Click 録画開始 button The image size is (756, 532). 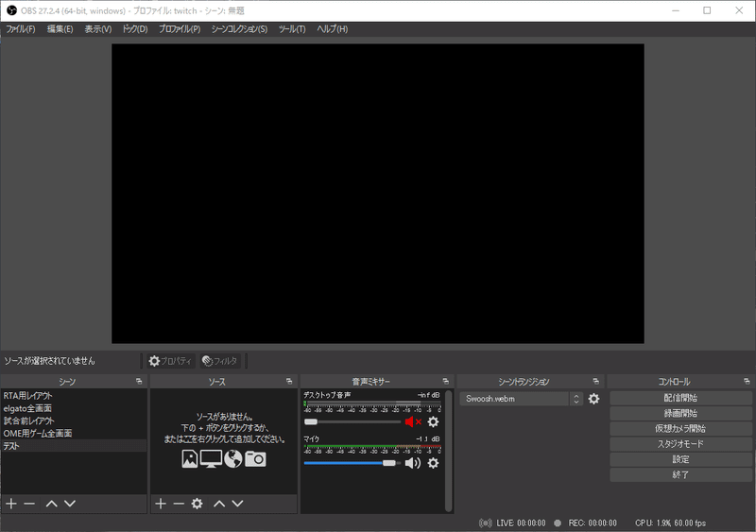pyautogui.click(x=680, y=413)
